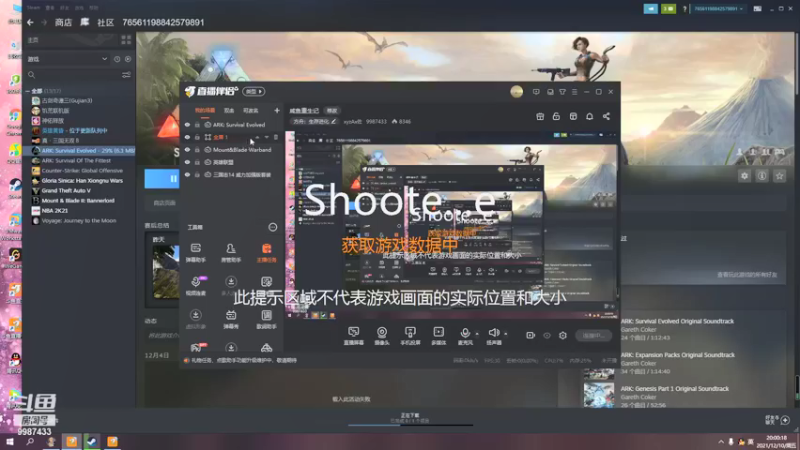Add 多媒体 multimedia source
This screenshot has width=800, height=450.
click(438, 336)
